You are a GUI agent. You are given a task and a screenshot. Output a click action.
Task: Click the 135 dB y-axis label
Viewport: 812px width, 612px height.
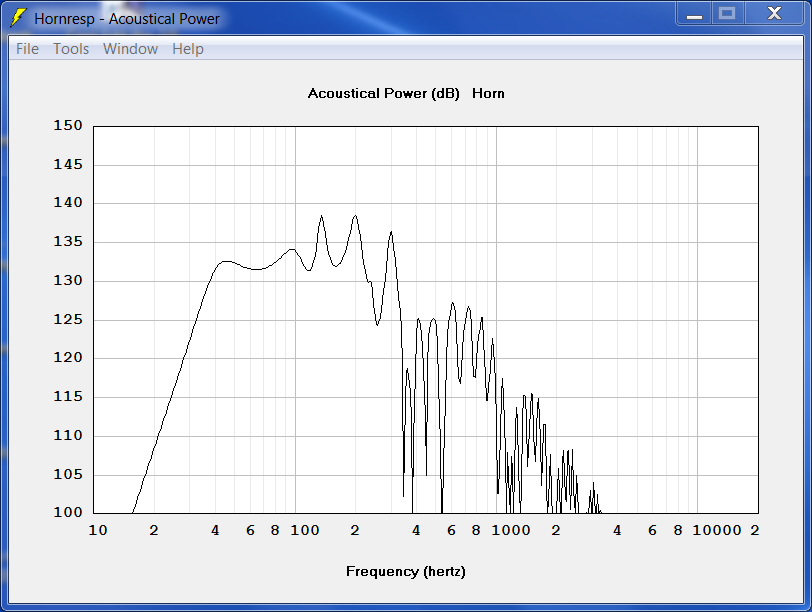click(x=68, y=241)
